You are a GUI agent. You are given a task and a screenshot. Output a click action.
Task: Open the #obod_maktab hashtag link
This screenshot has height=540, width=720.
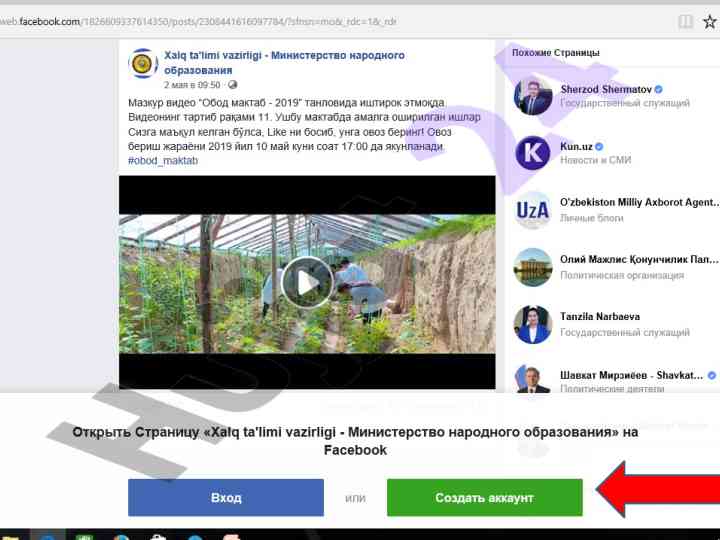click(x=163, y=161)
